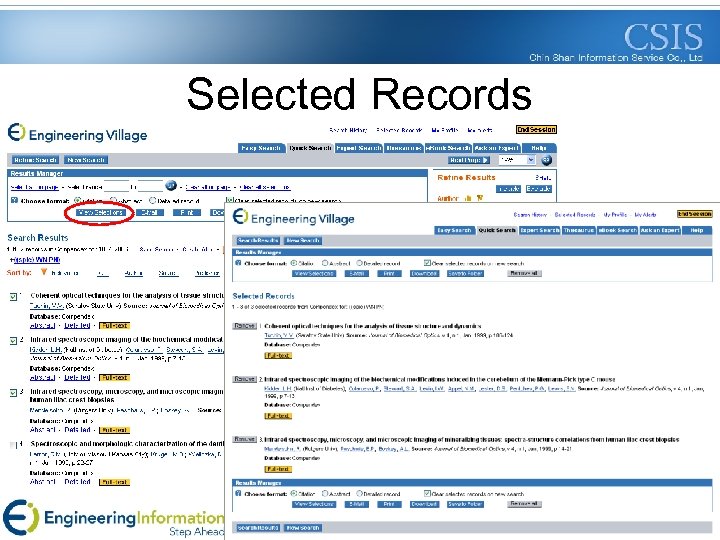
Task: Open the help icon beside Choose format in the bottom Results Manager of Selected Records
Action: [238, 494]
